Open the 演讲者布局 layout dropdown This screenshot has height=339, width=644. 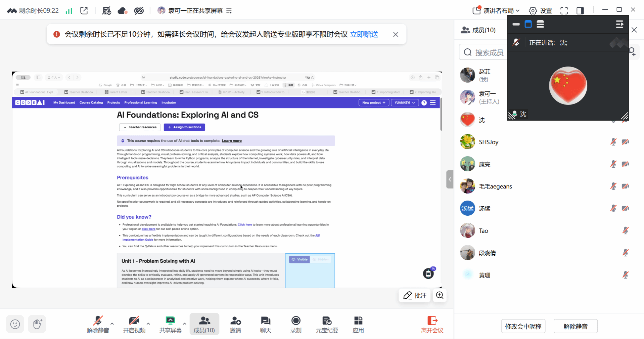496,11
